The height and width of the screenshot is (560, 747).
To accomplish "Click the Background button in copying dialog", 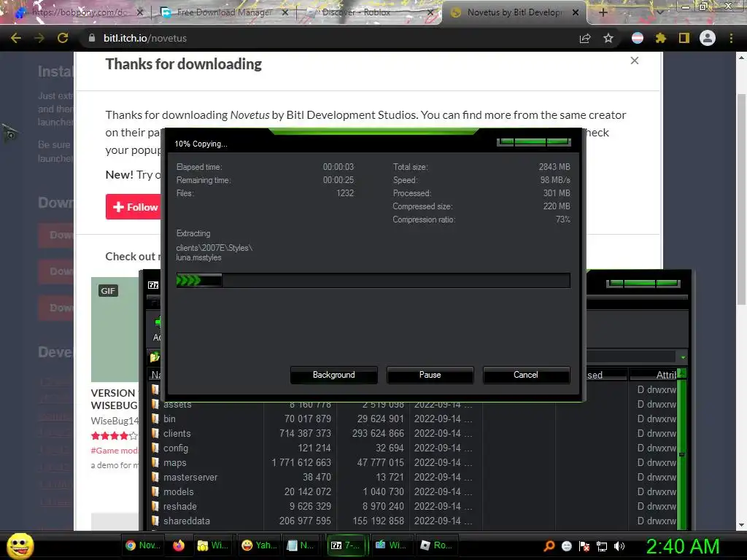I will pyautogui.click(x=333, y=375).
